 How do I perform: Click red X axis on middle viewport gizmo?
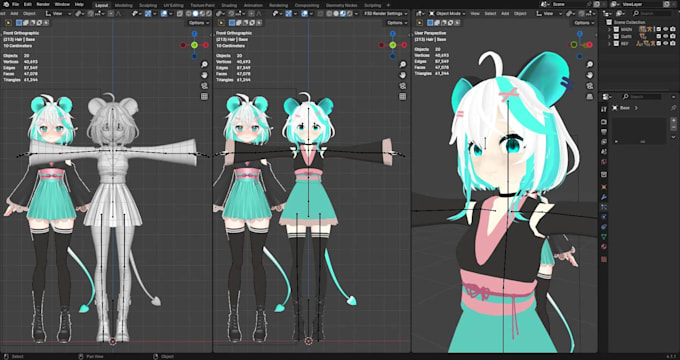point(404,45)
